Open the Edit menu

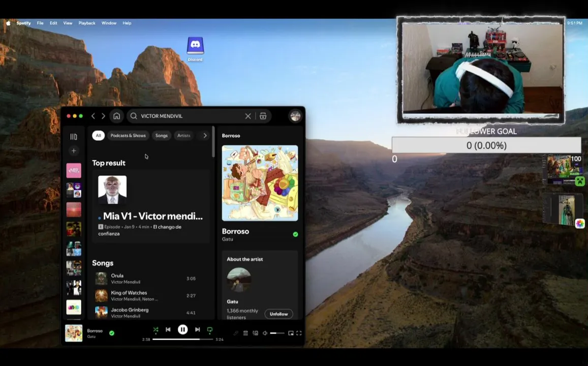tap(53, 23)
